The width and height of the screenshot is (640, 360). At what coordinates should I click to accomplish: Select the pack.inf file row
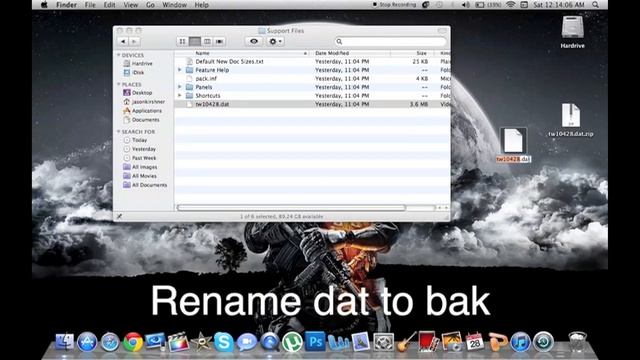pyautogui.click(x=312, y=78)
